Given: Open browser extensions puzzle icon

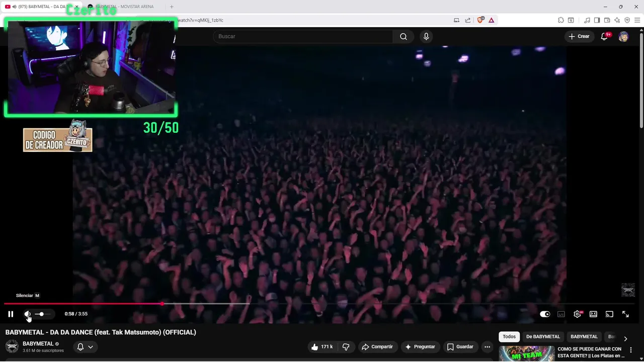Looking at the screenshot, I should point(560,20).
